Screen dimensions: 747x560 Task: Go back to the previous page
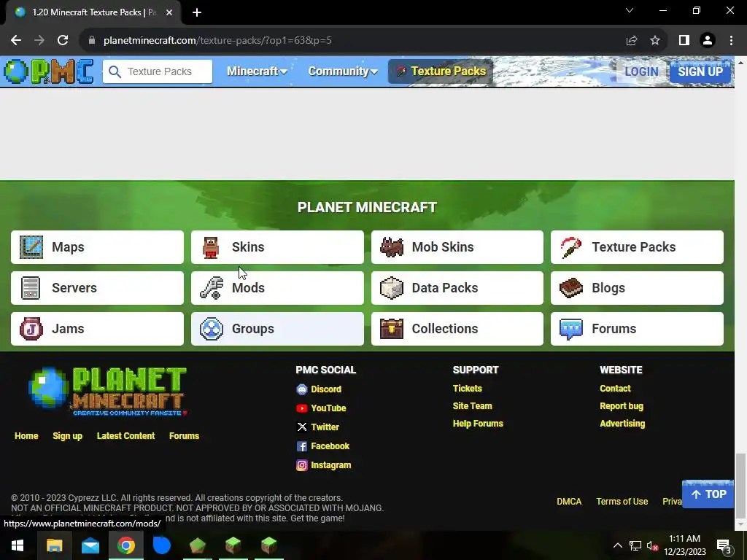(x=16, y=41)
